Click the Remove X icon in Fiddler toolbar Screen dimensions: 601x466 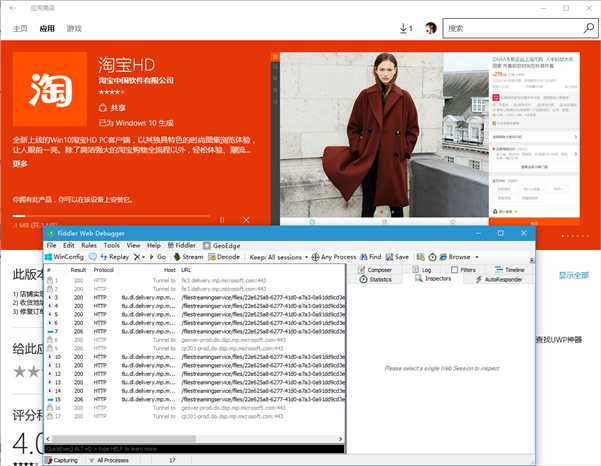coord(137,257)
